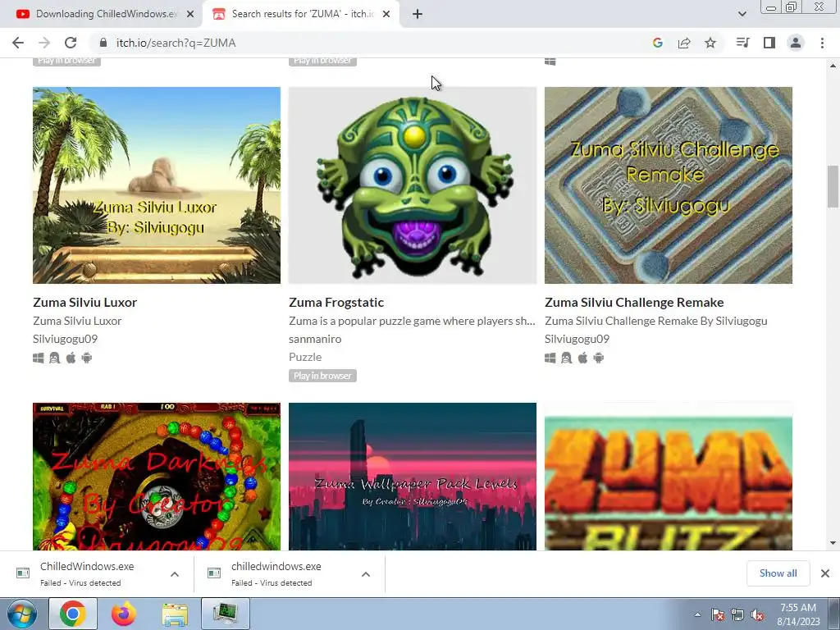Click the Apple icon under Zuma Silviu Luxor
840x630 pixels.
click(x=71, y=358)
